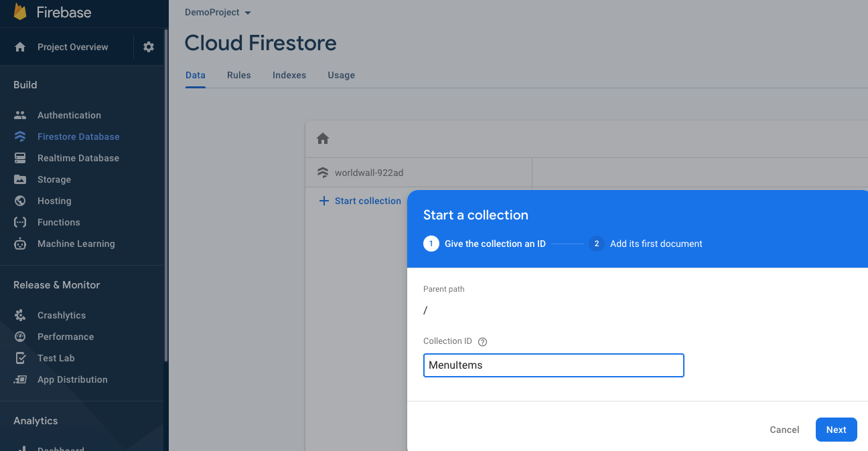Image resolution: width=868 pixels, height=451 pixels.
Task: Click the App Distribution icon
Action: [20, 379]
